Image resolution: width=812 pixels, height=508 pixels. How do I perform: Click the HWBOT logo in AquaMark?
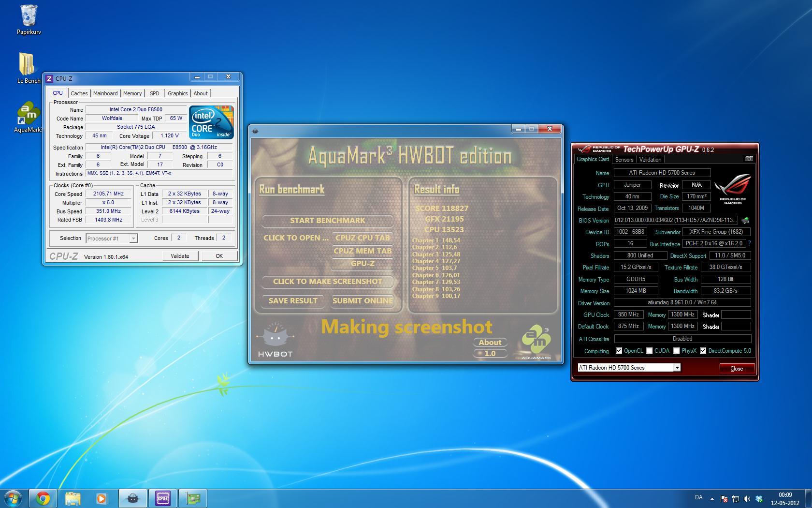[275, 340]
